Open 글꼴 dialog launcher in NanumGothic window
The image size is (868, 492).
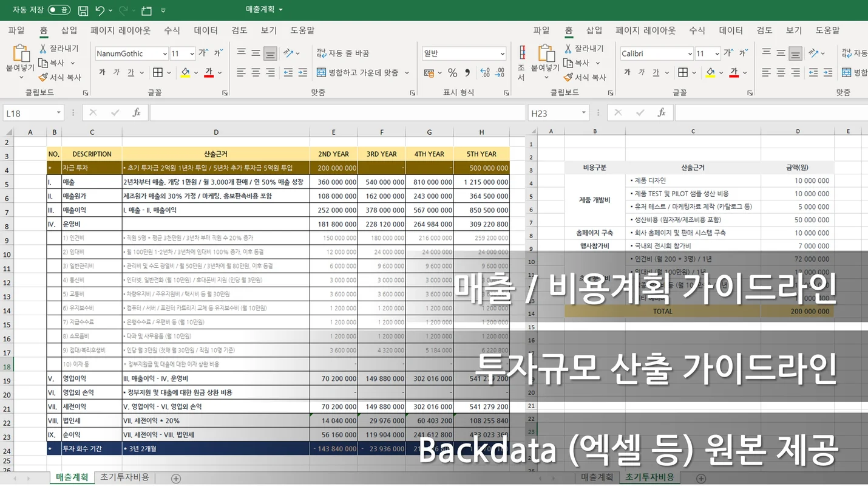point(225,93)
